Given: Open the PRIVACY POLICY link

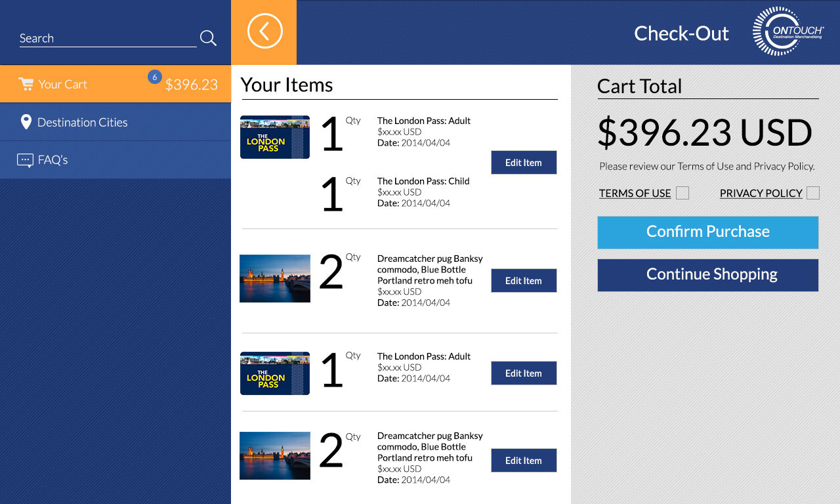Looking at the screenshot, I should 761,193.
